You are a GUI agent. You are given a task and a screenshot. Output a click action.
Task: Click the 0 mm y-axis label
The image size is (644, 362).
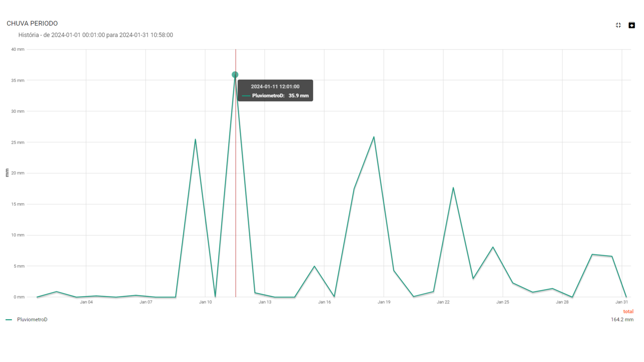coord(19,297)
